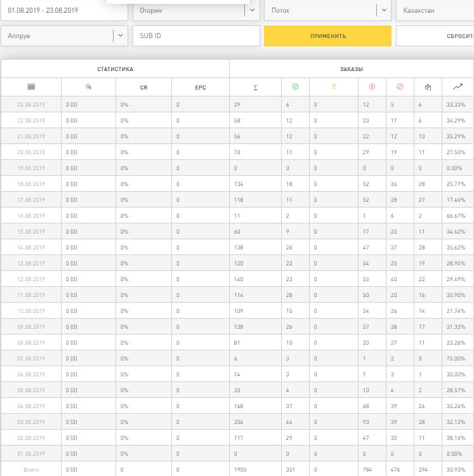Click the duplicate orders copy icon

428,88
